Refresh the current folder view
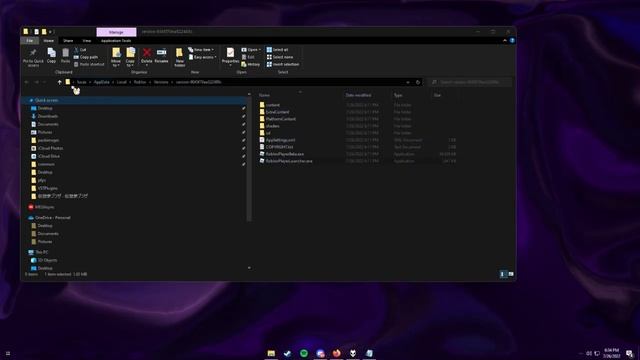 click(x=418, y=82)
